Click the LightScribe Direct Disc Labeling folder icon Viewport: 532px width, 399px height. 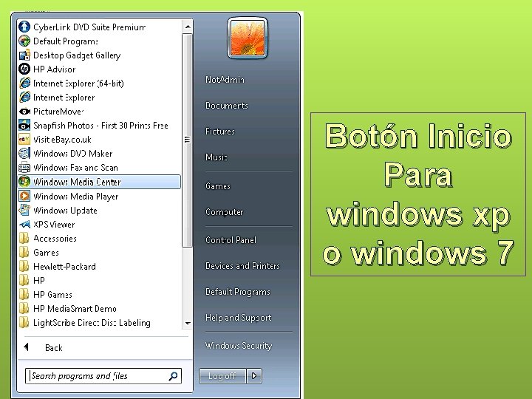[x=24, y=322]
